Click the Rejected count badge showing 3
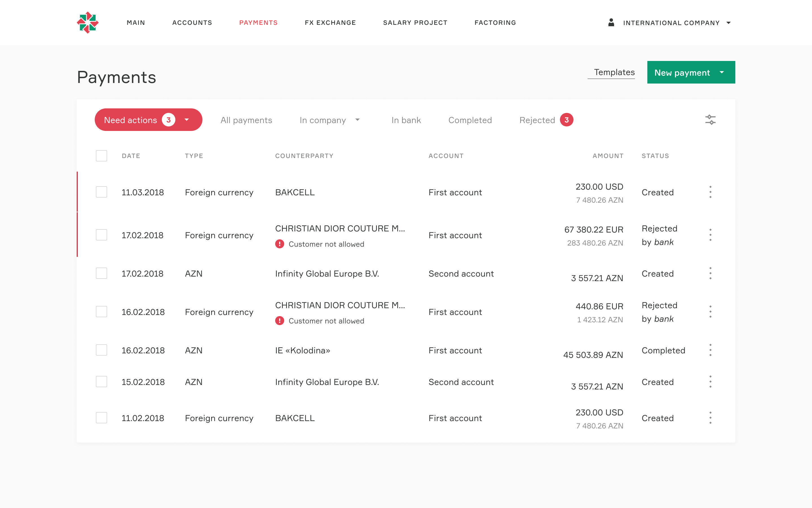The image size is (812, 508). pyautogui.click(x=566, y=120)
